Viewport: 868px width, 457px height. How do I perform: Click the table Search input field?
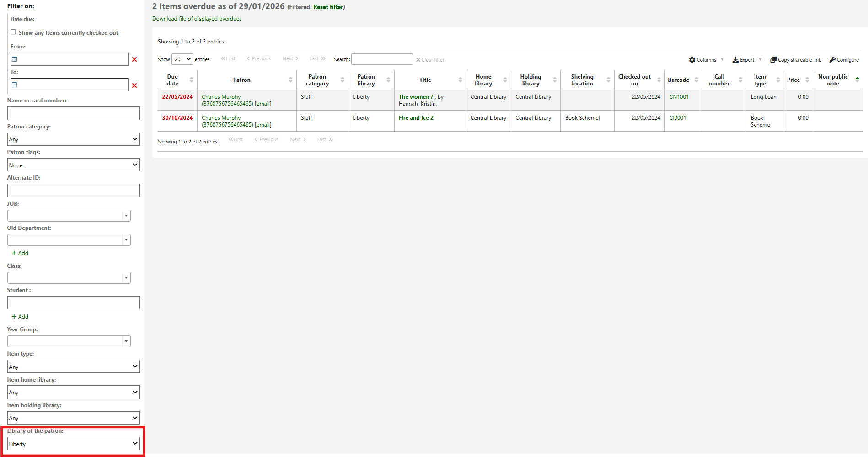(x=382, y=59)
